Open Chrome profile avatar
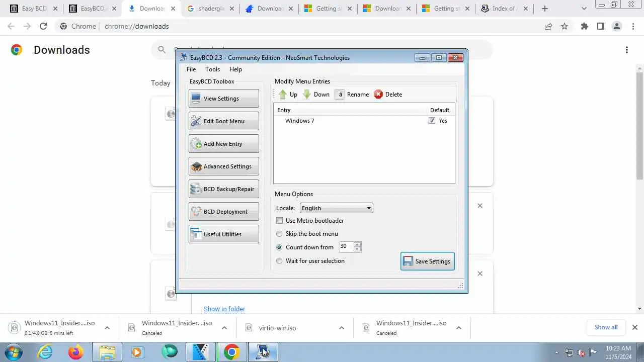Screen dimensions: 644x362 pyautogui.click(x=617, y=26)
